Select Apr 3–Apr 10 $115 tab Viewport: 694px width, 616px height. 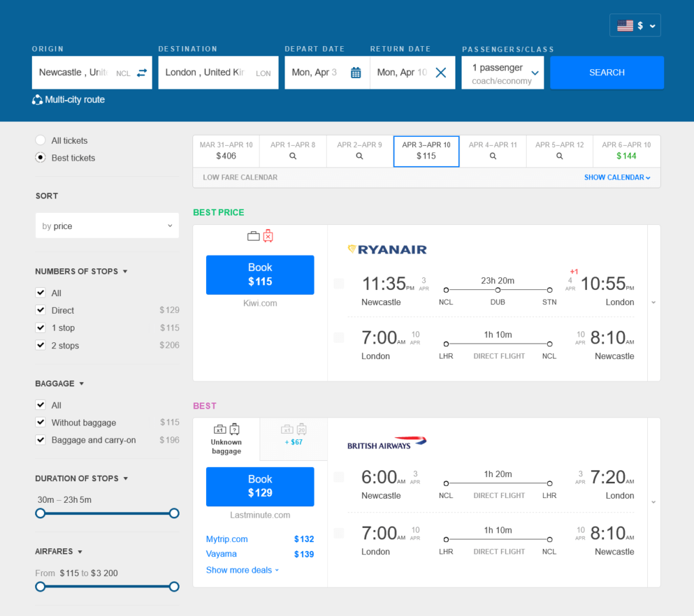[x=426, y=151]
